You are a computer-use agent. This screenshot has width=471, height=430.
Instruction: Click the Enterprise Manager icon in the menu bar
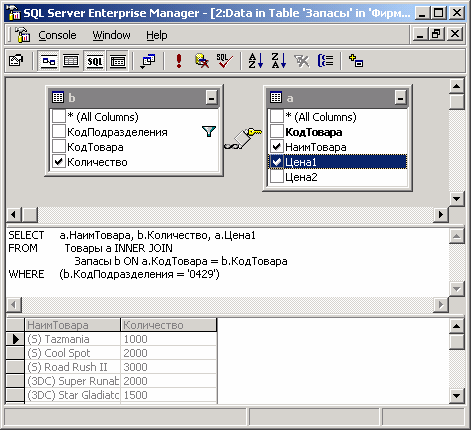(22, 35)
